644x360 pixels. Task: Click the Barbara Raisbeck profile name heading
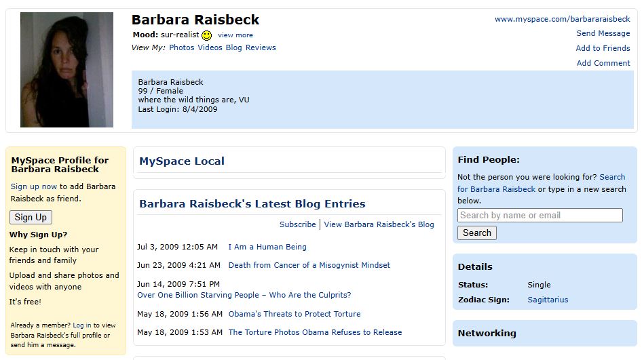[195, 19]
